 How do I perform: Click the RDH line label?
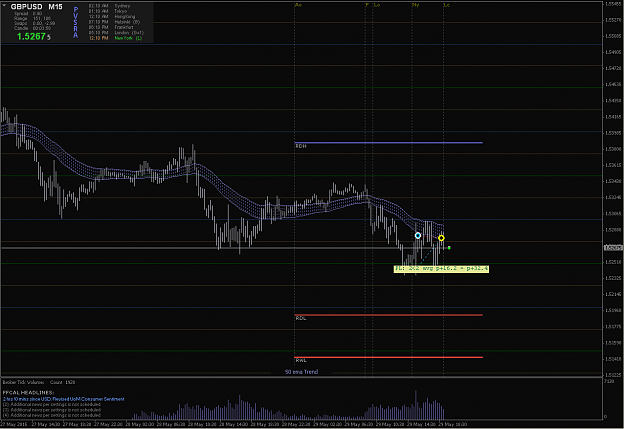click(301, 146)
